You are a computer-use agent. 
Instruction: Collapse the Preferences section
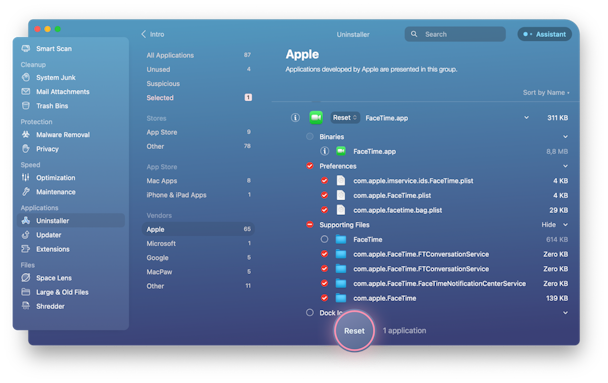point(565,166)
